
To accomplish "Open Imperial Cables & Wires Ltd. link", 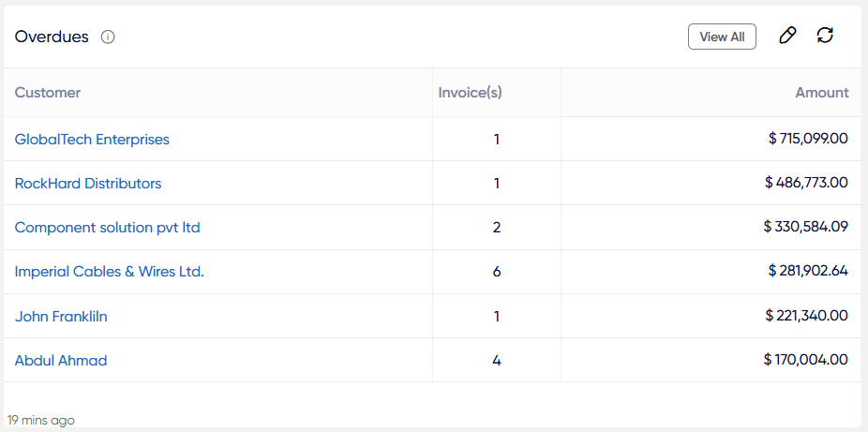I will coord(109,272).
